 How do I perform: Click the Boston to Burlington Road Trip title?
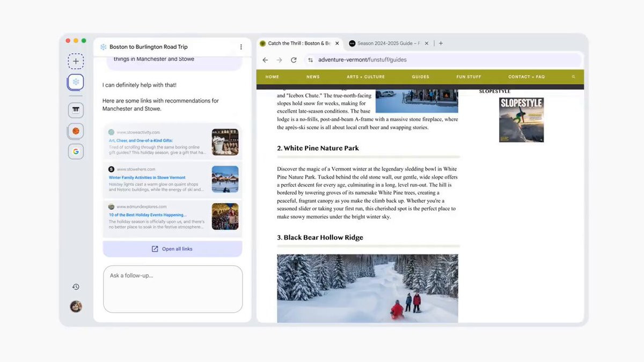[149, 47]
